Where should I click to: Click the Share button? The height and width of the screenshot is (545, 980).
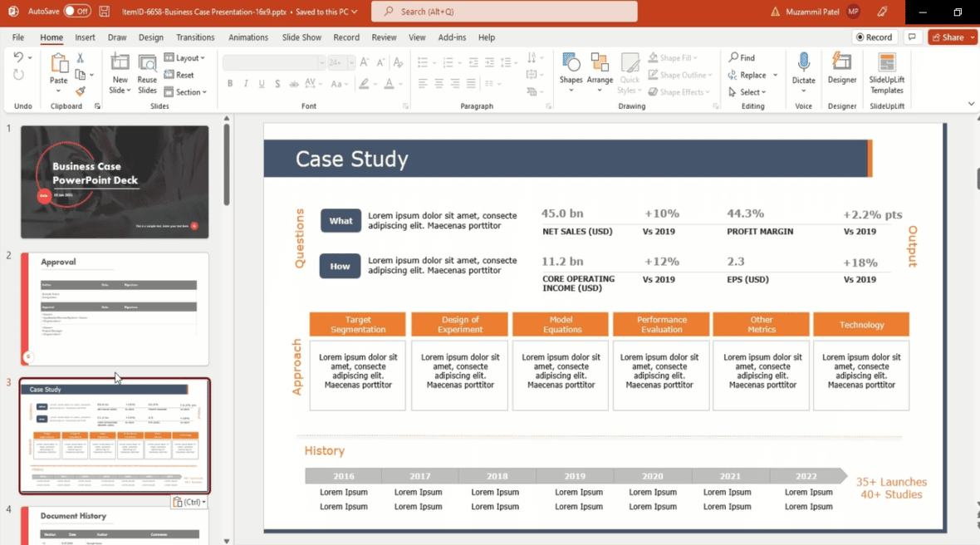click(950, 37)
